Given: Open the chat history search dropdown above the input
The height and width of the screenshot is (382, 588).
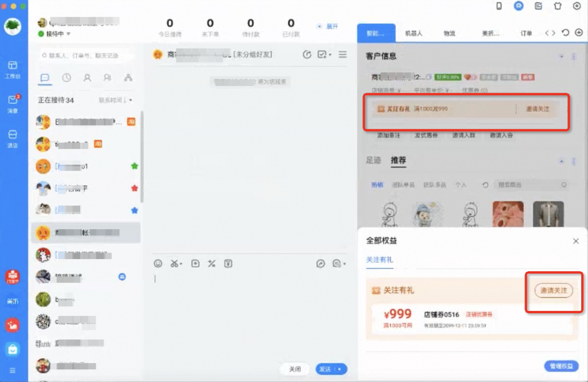Looking at the screenshot, I should (x=339, y=264).
